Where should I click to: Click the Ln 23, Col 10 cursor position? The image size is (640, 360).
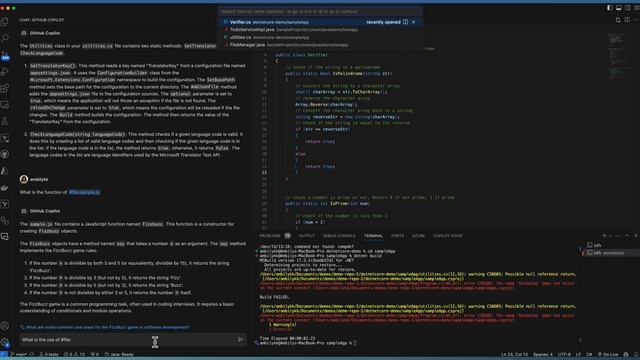click(x=514, y=354)
